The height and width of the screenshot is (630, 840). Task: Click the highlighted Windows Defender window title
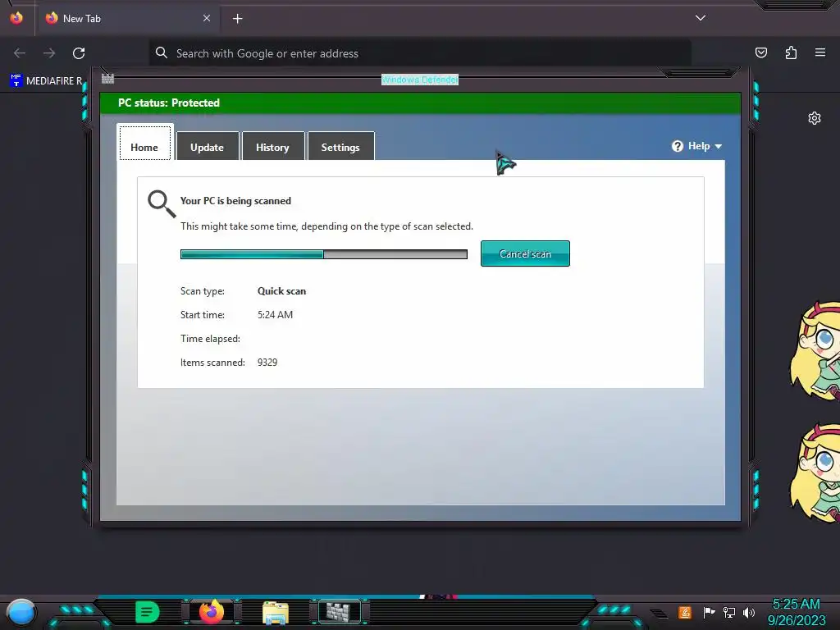420,80
